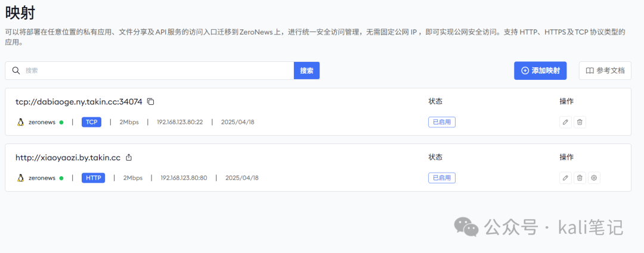Select the blue TCP protocol tag
This screenshot has height=253, width=644.
click(x=91, y=122)
